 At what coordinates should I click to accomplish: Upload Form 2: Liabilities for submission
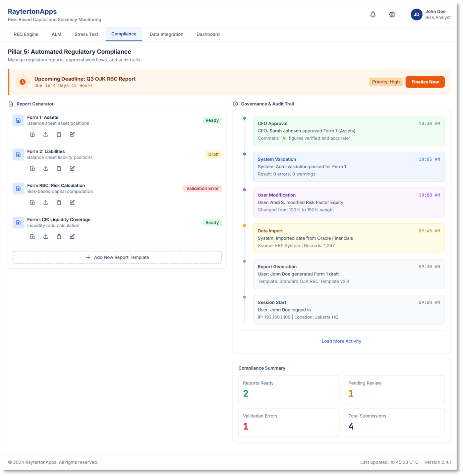pyautogui.click(x=46, y=168)
